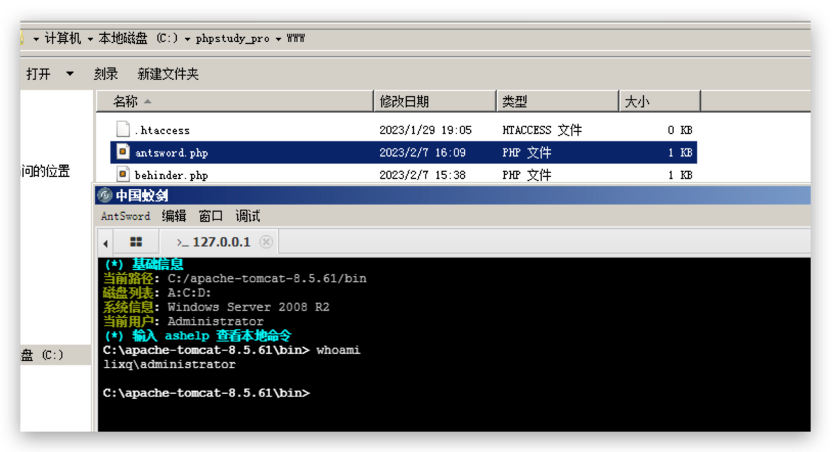Click WWW in the address breadcrumb
This screenshot has height=452, width=832.
coord(296,38)
